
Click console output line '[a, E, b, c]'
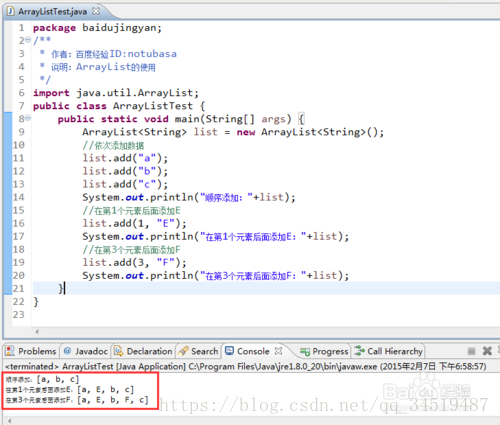tap(70, 389)
